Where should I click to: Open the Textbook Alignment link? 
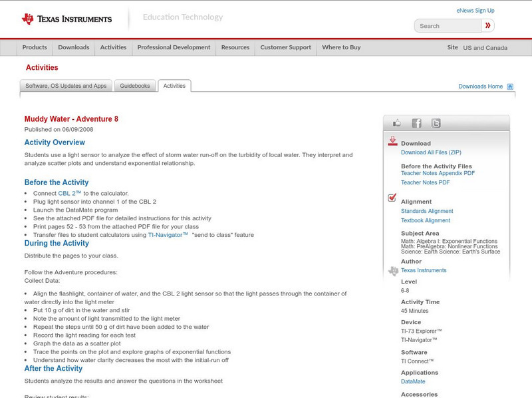click(426, 220)
